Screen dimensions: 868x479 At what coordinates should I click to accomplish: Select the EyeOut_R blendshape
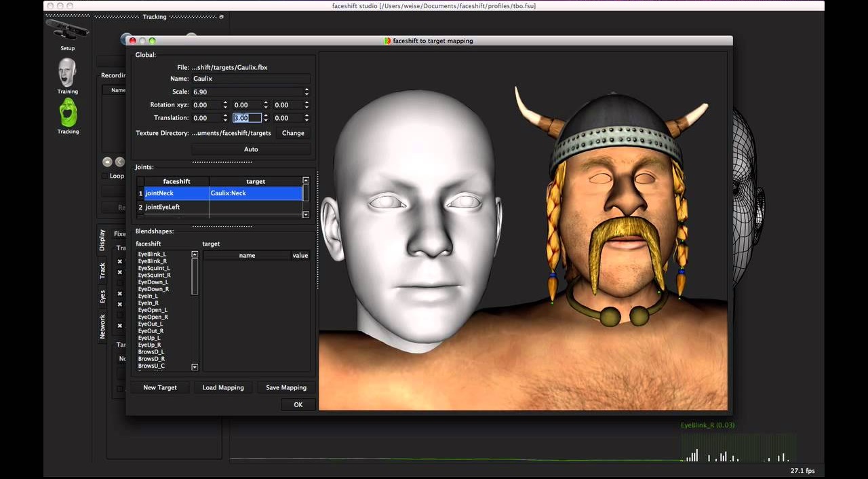tap(151, 330)
